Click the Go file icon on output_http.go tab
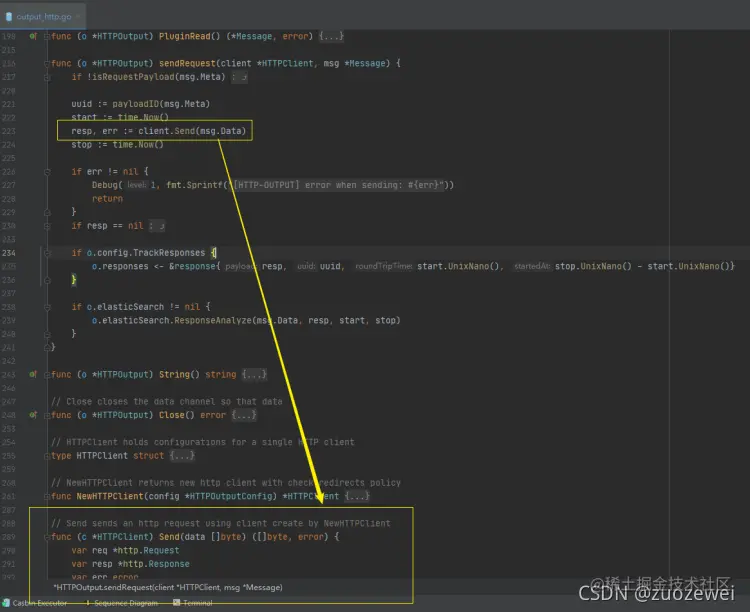The image size is (750, 612). coord(9,16)
